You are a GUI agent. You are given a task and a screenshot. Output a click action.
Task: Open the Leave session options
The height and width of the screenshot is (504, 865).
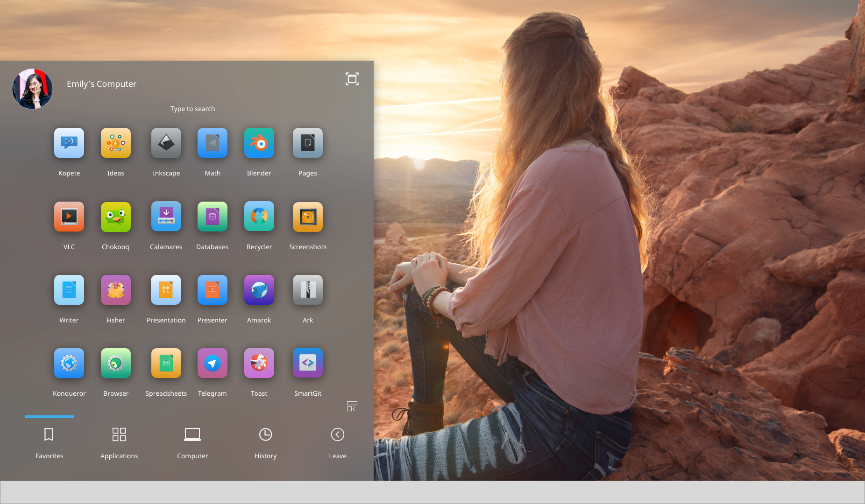tap(337, 442)
